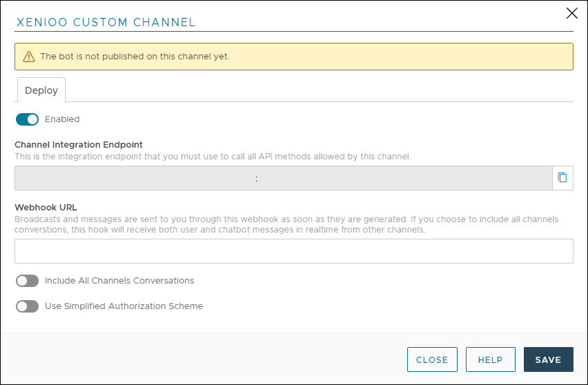Click the "Include All Channels Conversations" label text
The image size is (588, 385).
(x=119, y=281)
